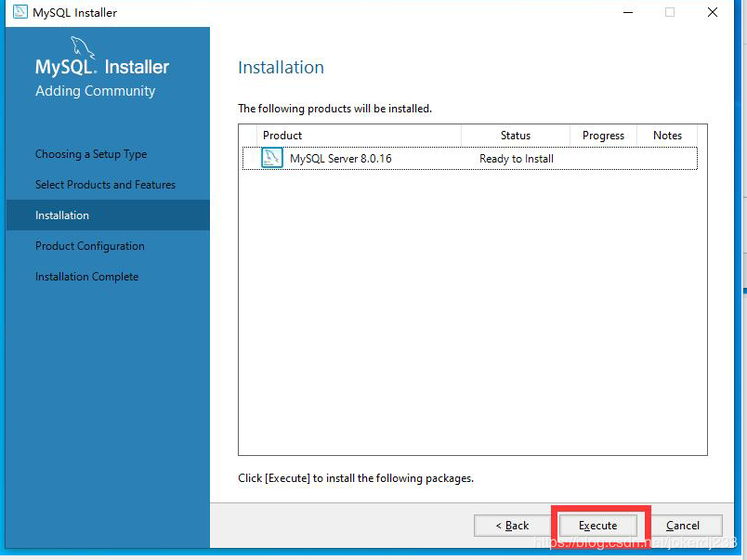Open the Installation Complete step

pyautogui.click(x=86, y=276)
